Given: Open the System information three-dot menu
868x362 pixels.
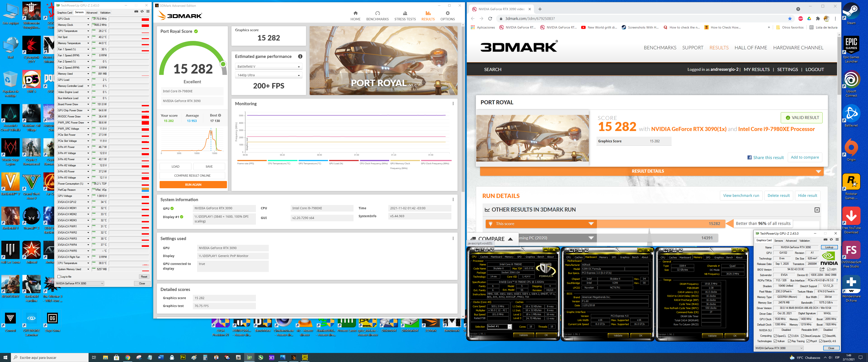Looking at the screenshot, I should tap(453, 199).
